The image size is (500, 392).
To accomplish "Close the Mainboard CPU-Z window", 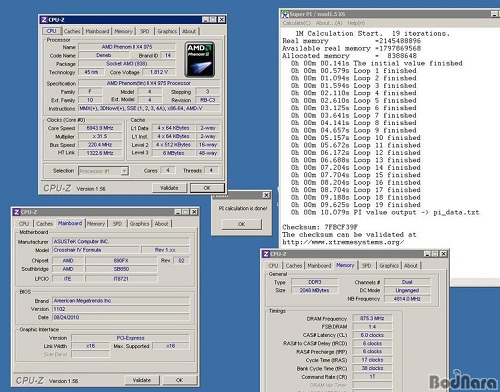I will (x=194, y=212).
